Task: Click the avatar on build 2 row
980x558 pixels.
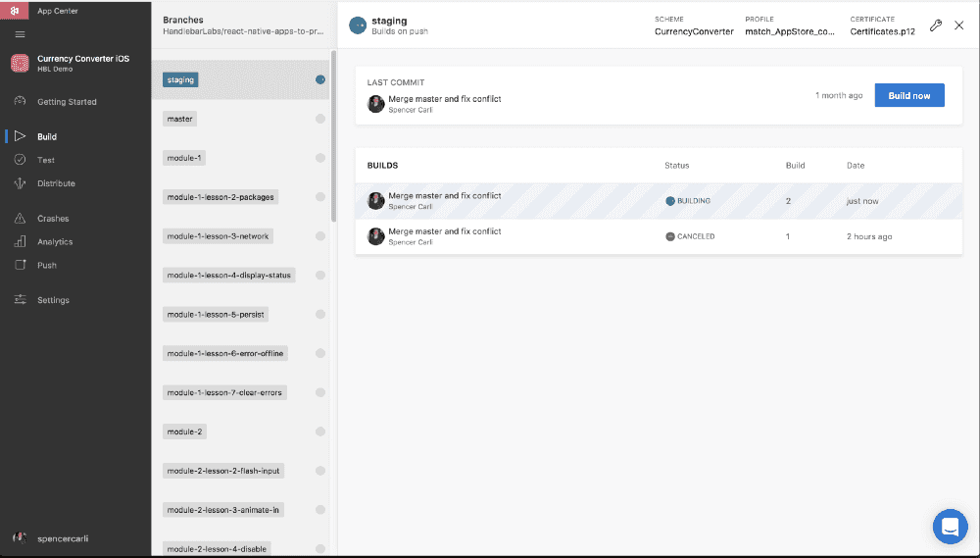Action: click(x=375, y=201)
